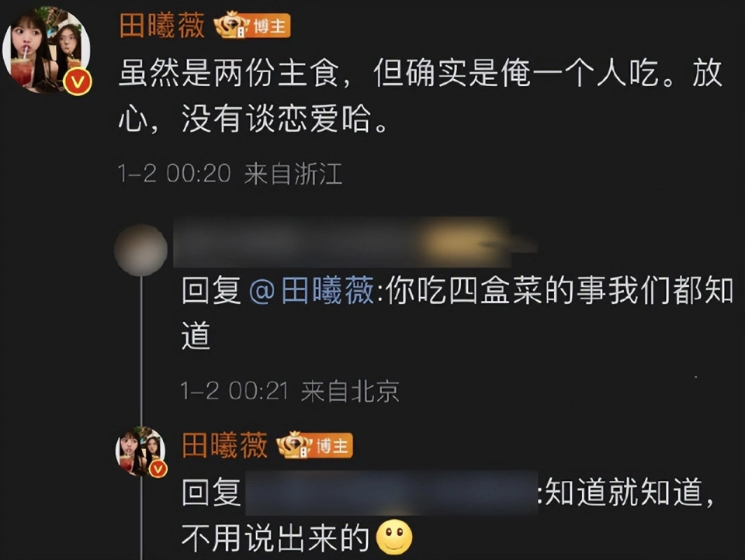745x560 pixels.
Task: Click the timestamp 1-2 00:21 来自北京
Action: [289, 392]
